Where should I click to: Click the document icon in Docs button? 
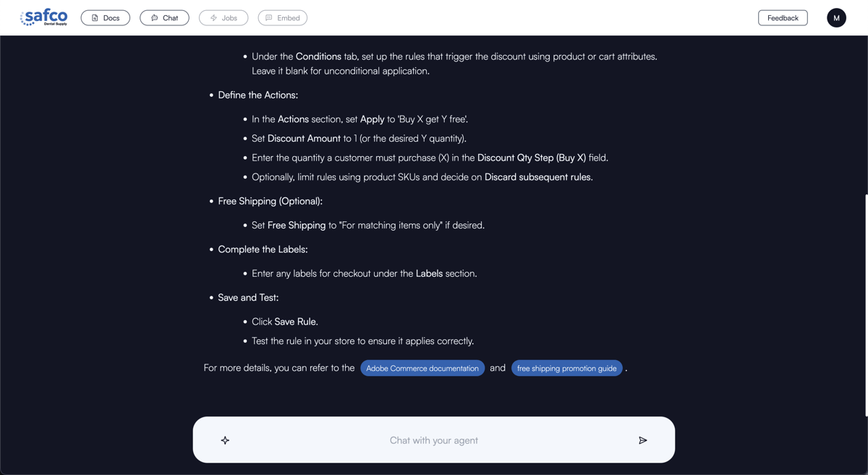coord(95,18)
